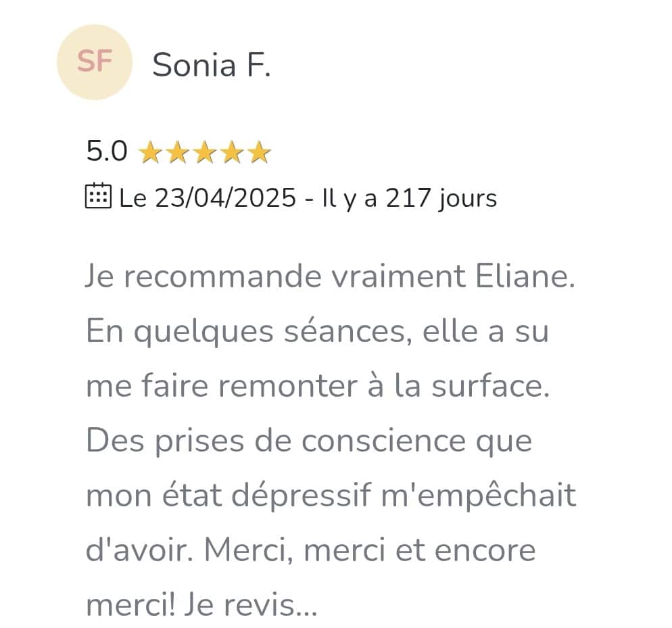
Task: Click the 5.0 rating score
Action: click(x=107, y=151)
